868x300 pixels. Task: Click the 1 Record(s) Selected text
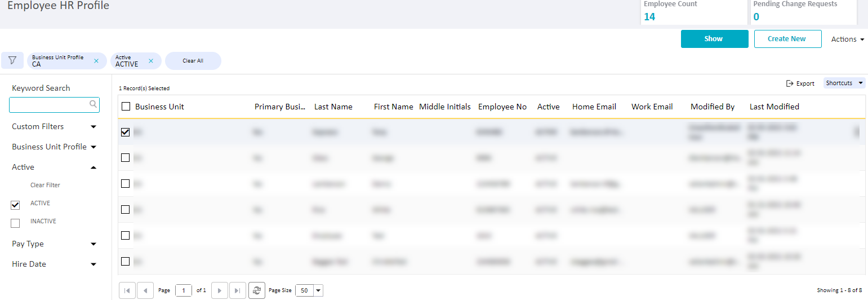pyautogui.click(x=144, y=89)
